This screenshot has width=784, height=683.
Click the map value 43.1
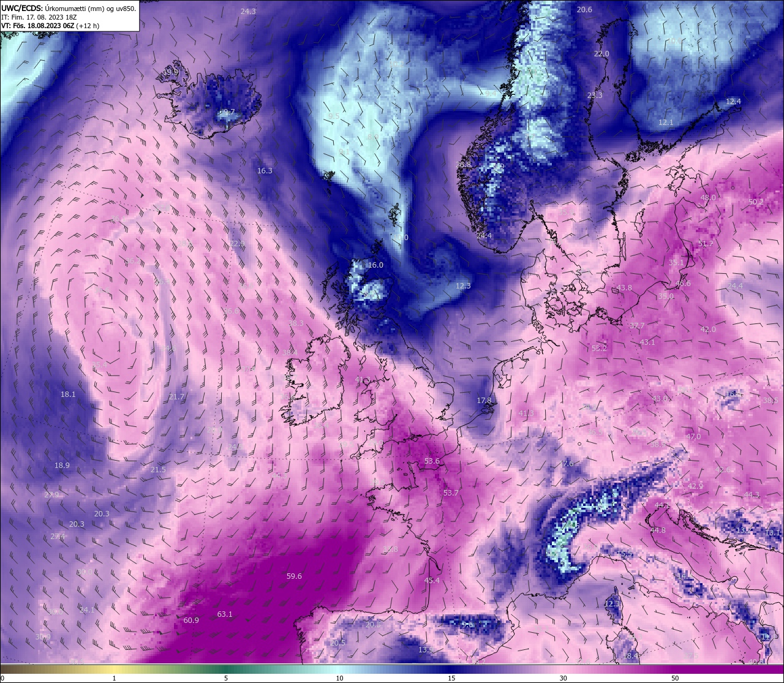(x=647, y=342)
